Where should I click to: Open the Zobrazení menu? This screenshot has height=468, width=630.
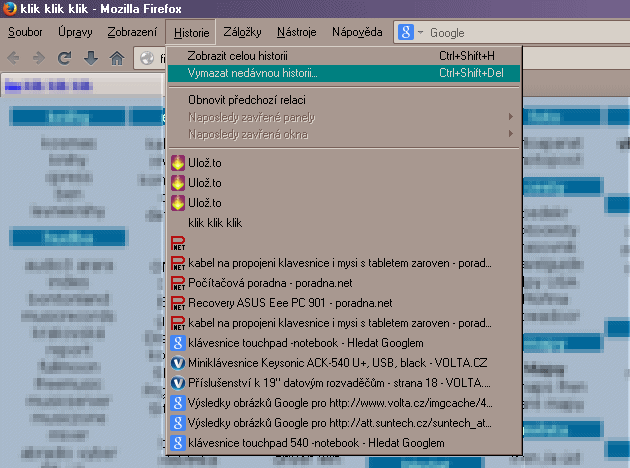click(132, 32)
